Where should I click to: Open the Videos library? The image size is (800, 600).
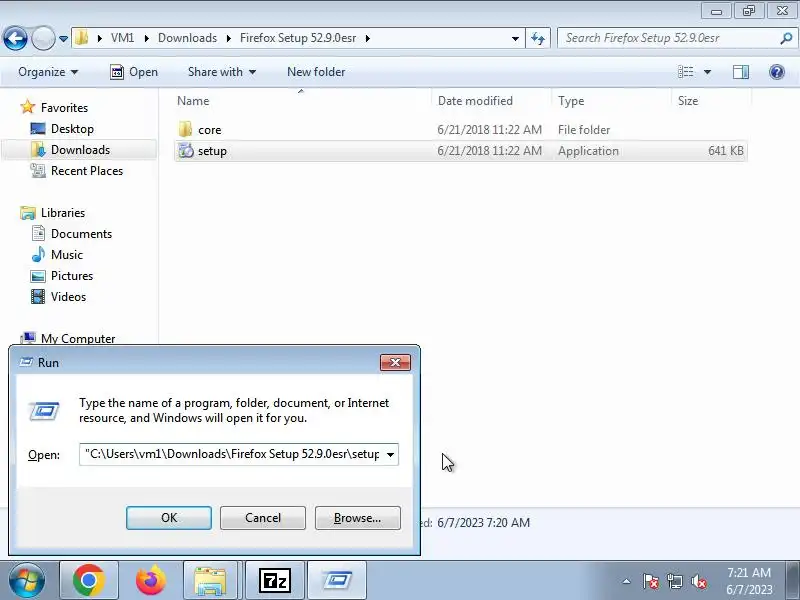point(68,296)
